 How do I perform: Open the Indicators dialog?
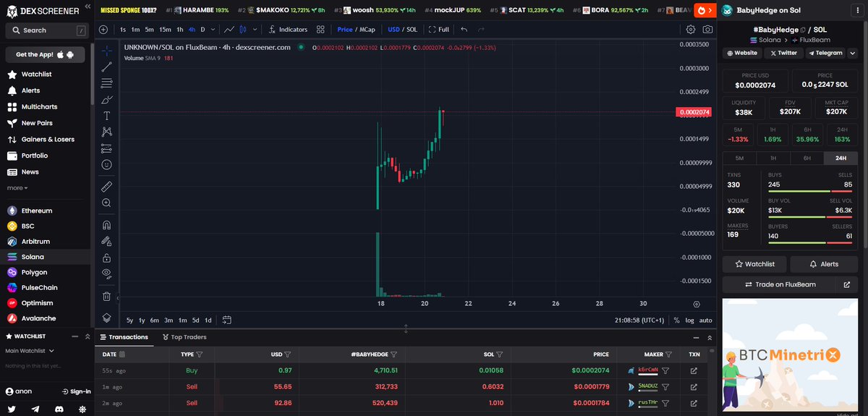tap(288, 30)
